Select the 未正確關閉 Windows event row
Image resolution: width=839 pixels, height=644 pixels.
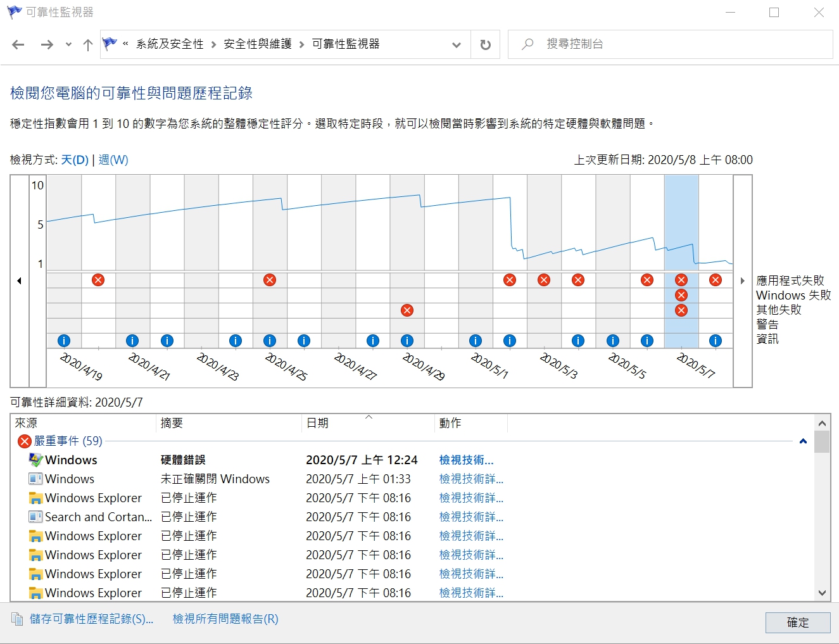(x=413, y=479)
